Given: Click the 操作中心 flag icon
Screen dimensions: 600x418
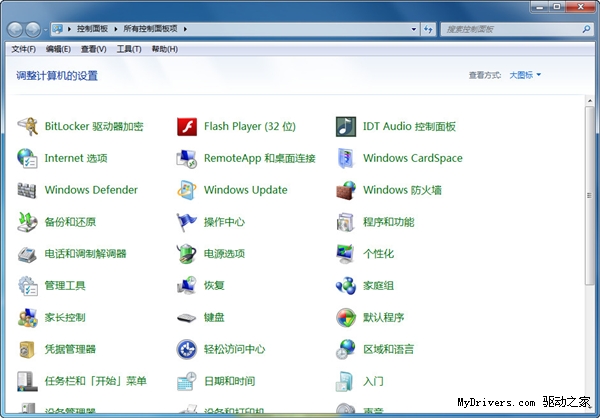Looking at the screenshot, I should (x=187, y=222).
